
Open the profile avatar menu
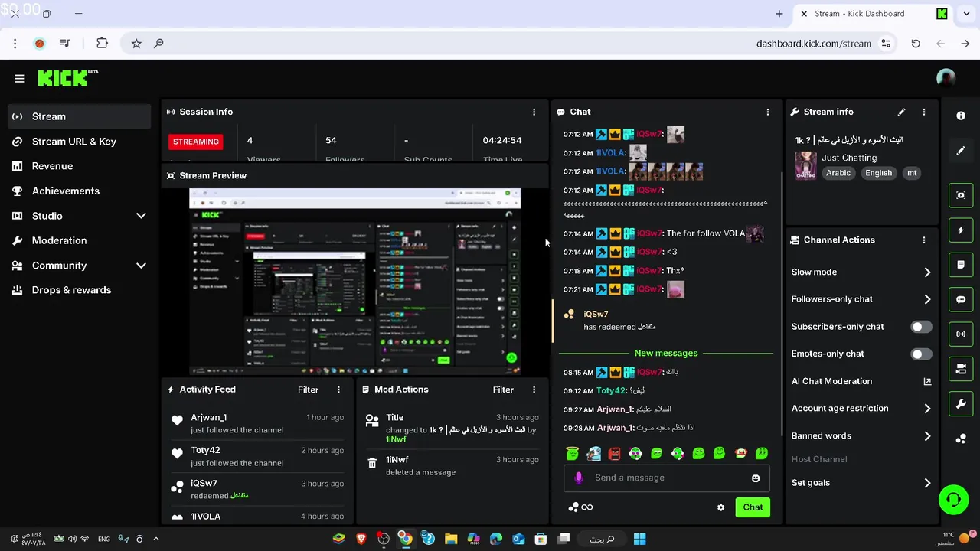[946, 78]
